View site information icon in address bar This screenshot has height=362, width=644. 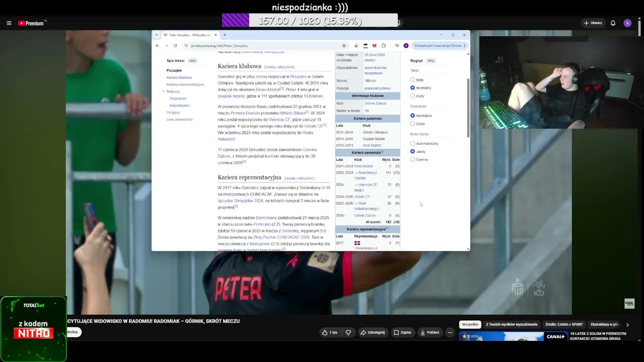(186, 46)
